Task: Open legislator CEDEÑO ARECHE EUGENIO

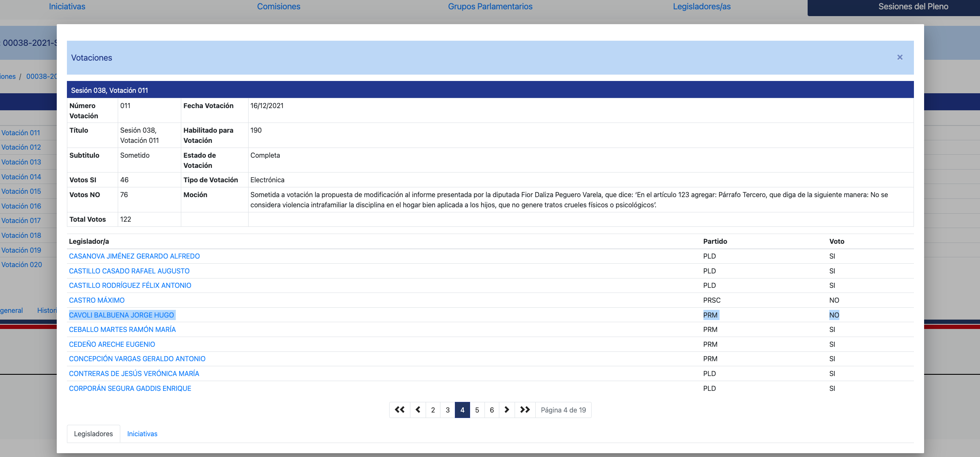Action: point(112,344)
